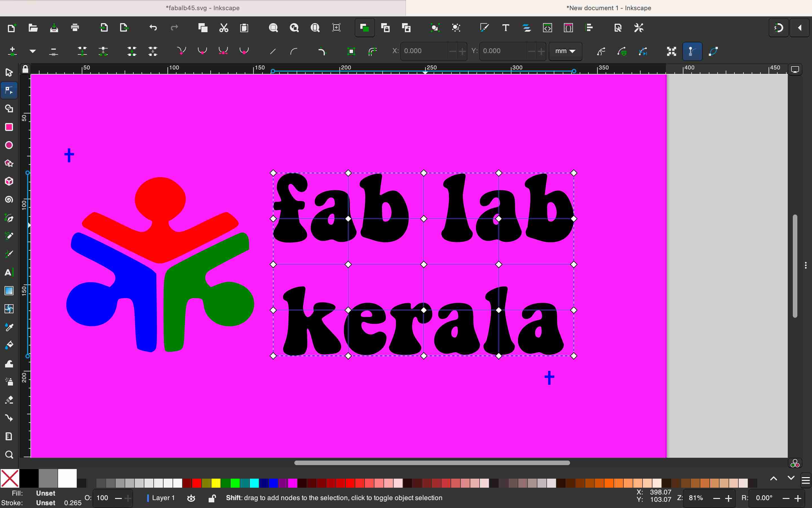Toggle Layer 1 lock icon

click(212, 498)
